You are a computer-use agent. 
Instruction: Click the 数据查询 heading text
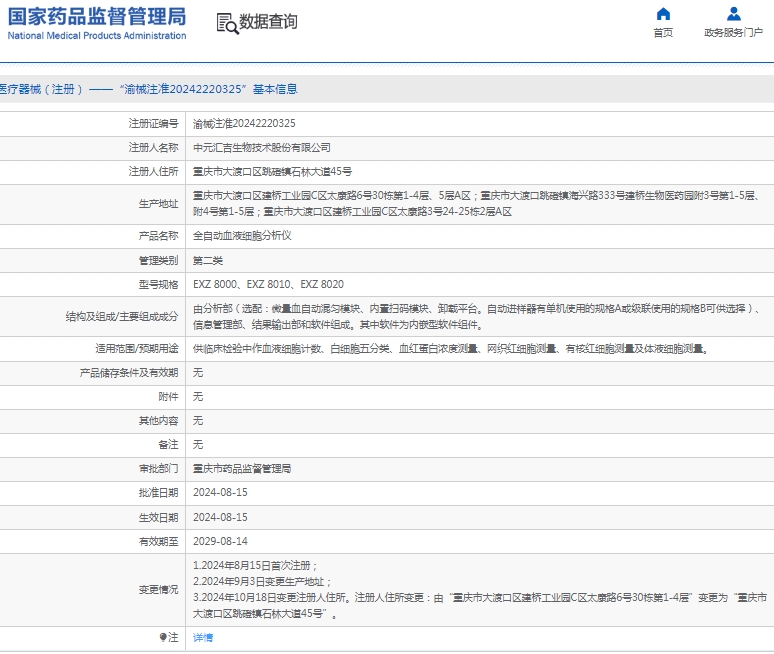pos(269,22)
